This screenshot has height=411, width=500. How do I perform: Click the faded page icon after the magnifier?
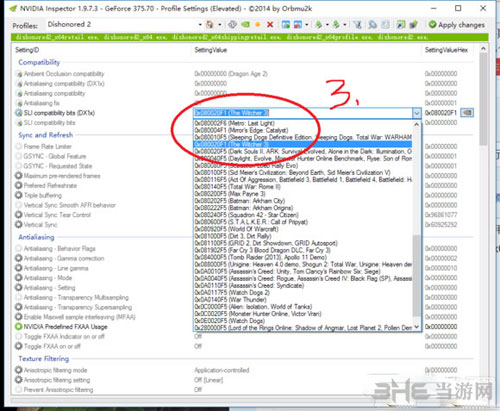pos(385,24)
